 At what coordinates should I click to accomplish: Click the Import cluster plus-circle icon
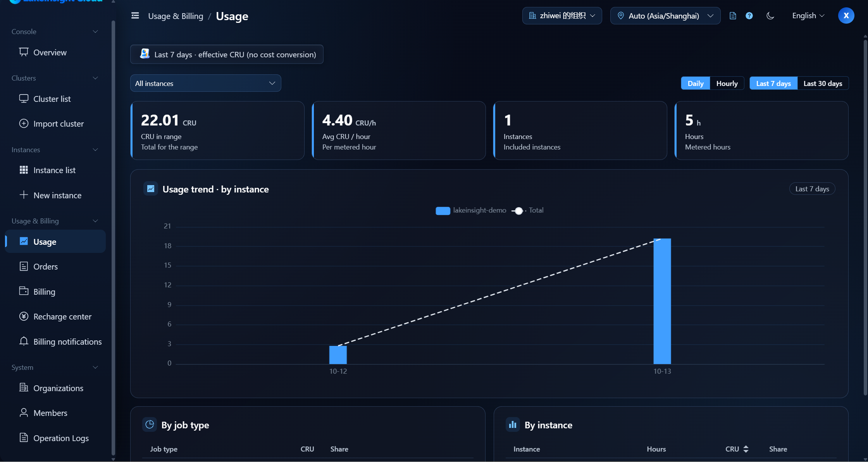[x=24, y=124]
